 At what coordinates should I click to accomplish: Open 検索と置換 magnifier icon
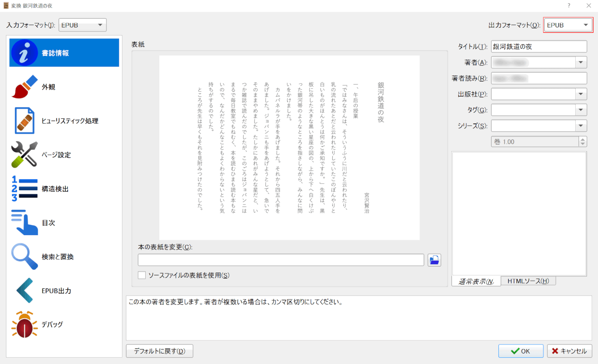pyautogui.click(x=25, y=257)
